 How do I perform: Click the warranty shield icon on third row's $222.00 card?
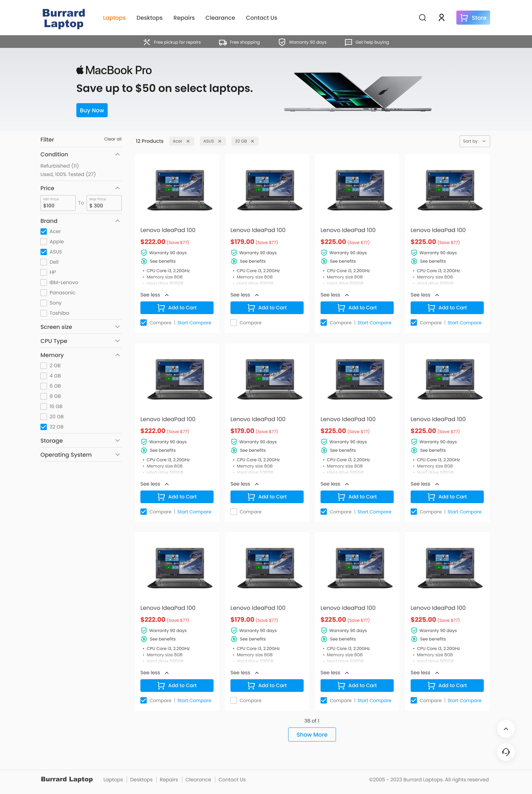[x=144, y=630]
